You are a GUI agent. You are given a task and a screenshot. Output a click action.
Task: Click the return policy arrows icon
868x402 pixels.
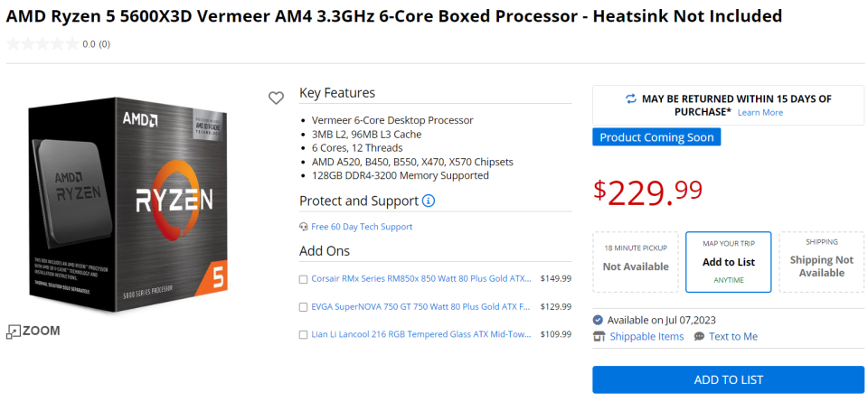(630, 98)
